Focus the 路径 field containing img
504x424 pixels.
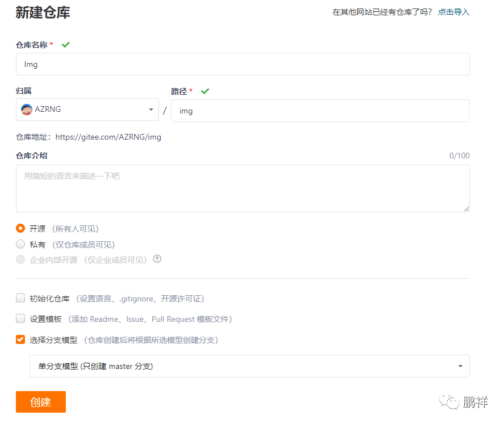pyautogui.click(x=320, y=111)
